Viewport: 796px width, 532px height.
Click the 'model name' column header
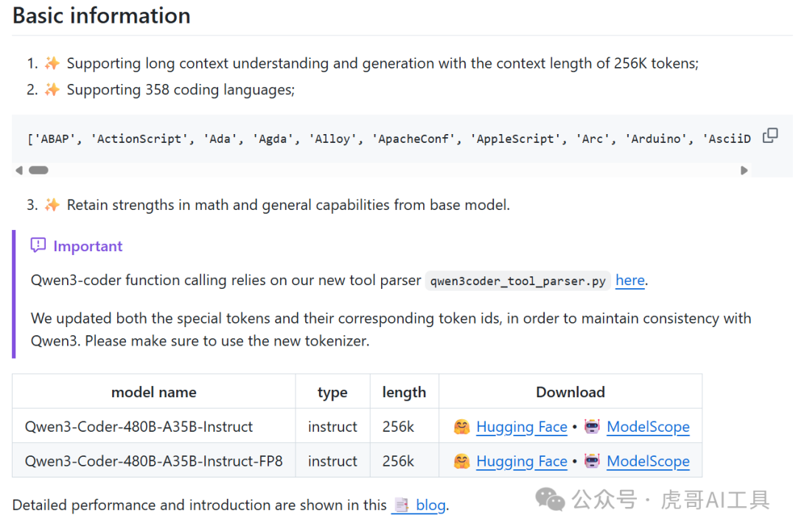(154, 392)
